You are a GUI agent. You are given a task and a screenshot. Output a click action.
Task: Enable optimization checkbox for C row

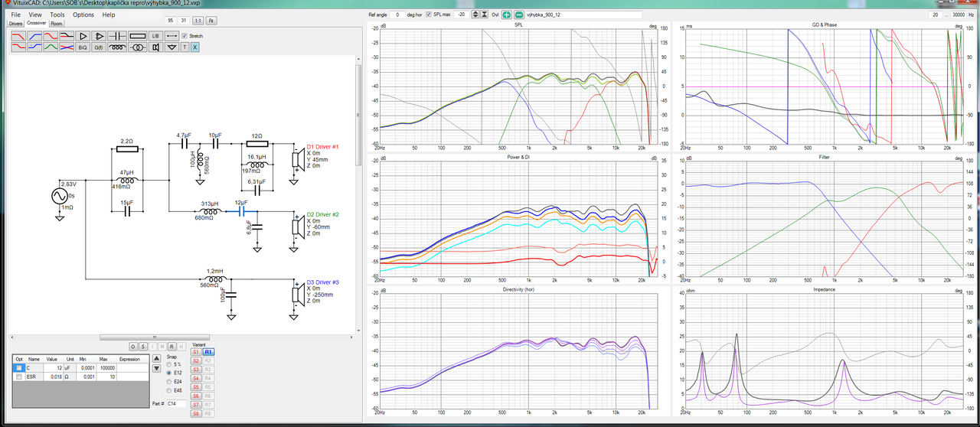pos(19,368)
